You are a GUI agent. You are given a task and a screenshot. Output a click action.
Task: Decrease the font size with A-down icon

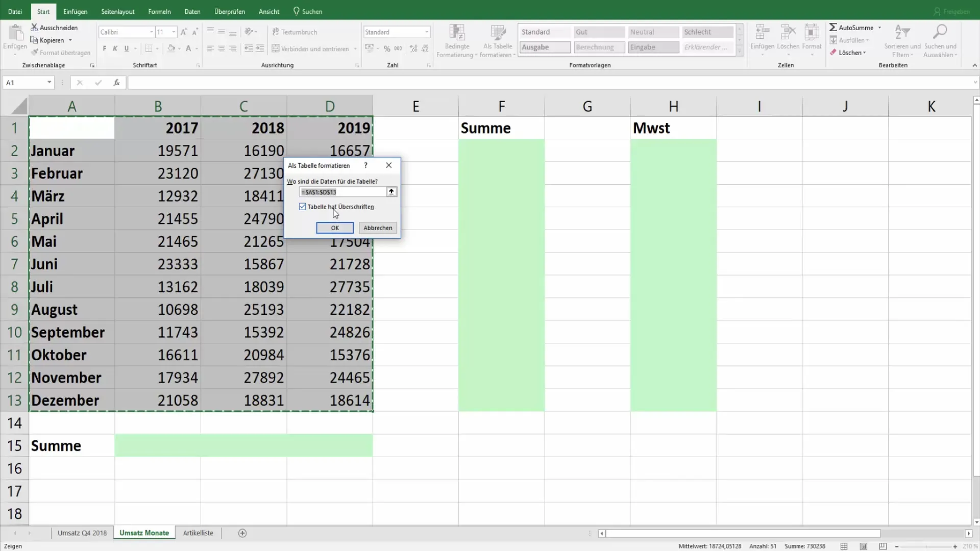coord(195,32)
